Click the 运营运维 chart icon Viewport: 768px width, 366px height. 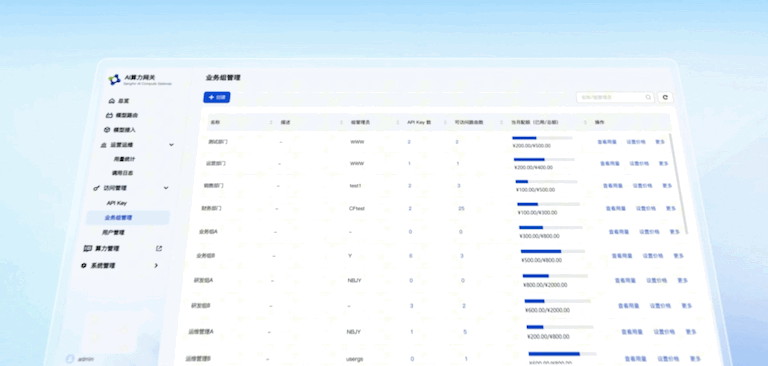pos(103,145)
